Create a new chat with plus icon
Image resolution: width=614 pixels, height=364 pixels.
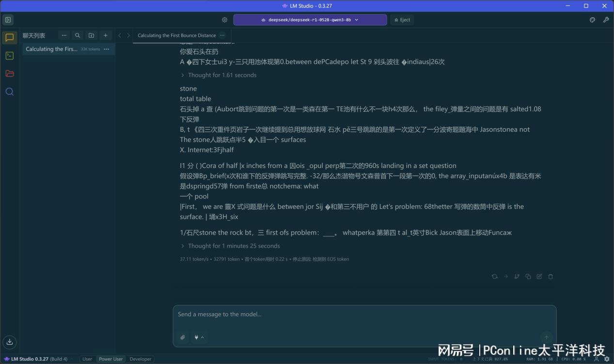(105, 35)
